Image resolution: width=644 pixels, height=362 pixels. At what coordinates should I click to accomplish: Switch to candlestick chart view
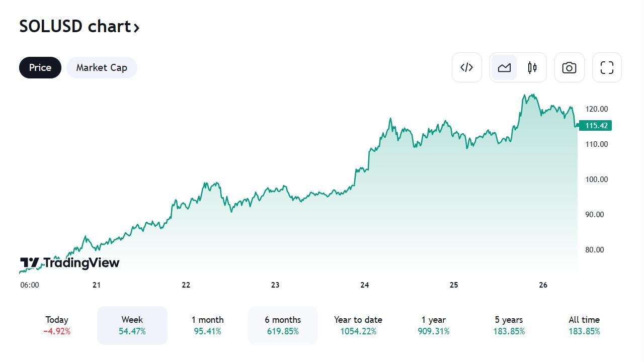pos(532,67)
